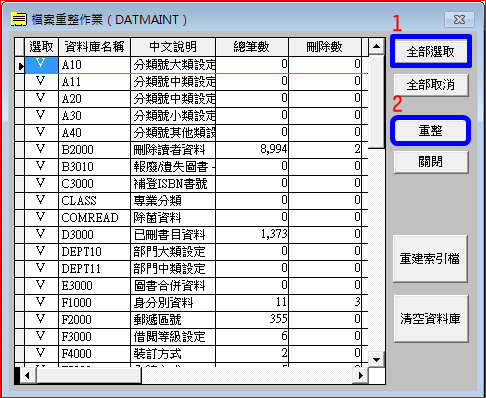
Task: Select the DEPT10 database name cell
Action: pos(94,252)
